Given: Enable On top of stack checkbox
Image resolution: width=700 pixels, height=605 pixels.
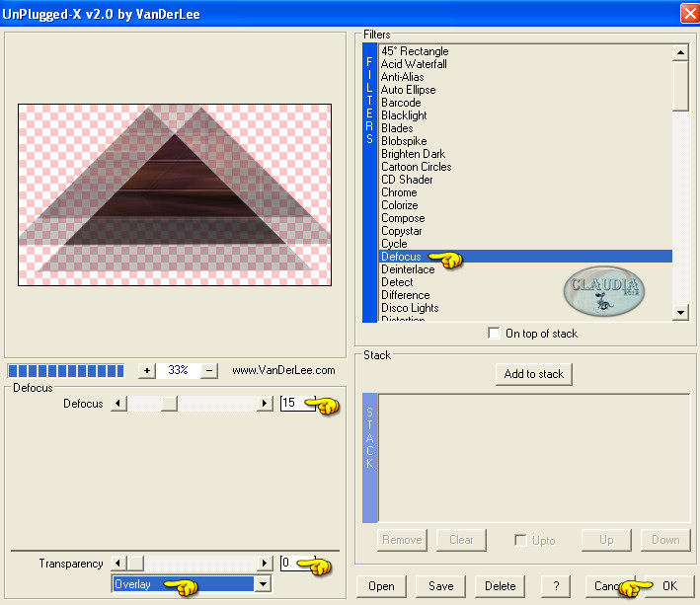Looking at the screenshot, I should pos(494,334).
